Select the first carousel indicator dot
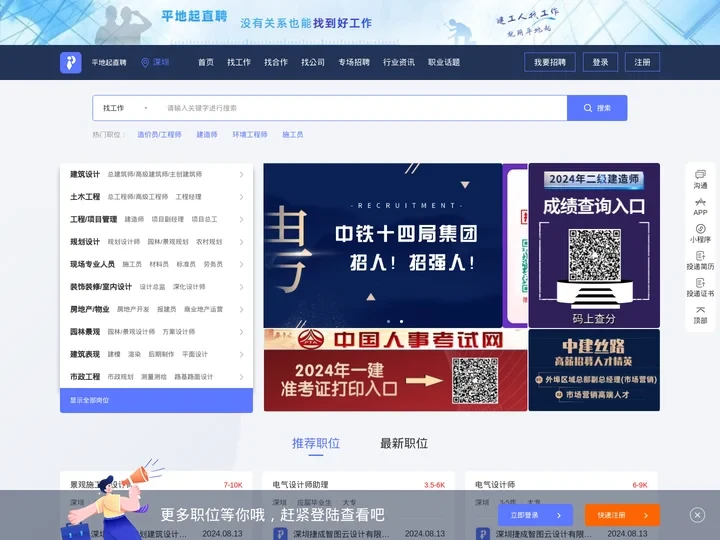720x540 pixels. point(389,321)
